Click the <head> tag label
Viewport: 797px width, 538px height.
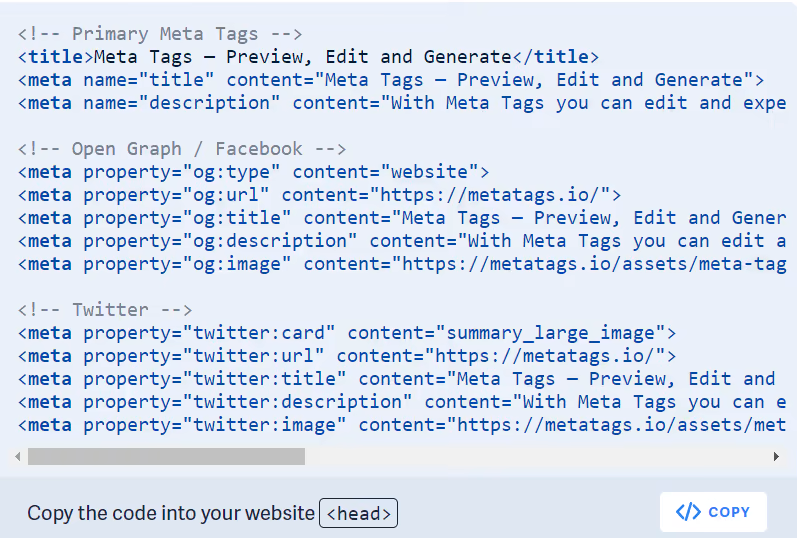358,513
